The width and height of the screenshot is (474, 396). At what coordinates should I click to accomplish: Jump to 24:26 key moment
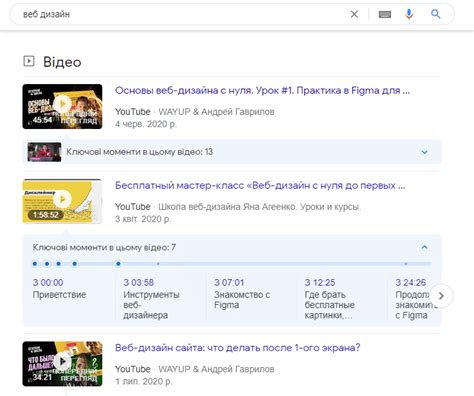[x=412, y=299]
